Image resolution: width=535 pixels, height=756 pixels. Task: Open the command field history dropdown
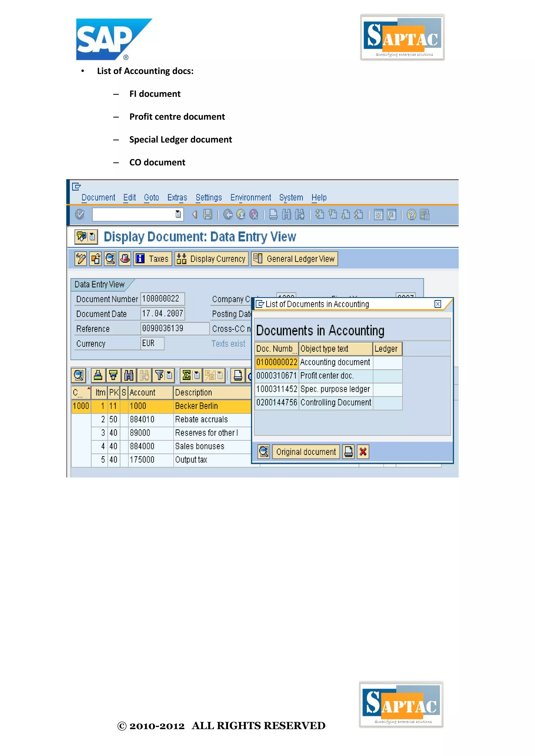pos(178,214)
